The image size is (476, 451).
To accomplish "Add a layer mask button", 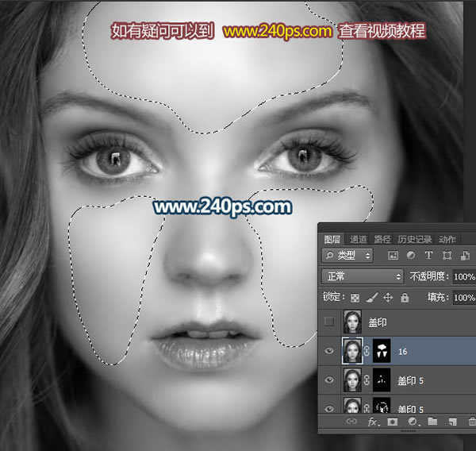I will coord(392,422).
